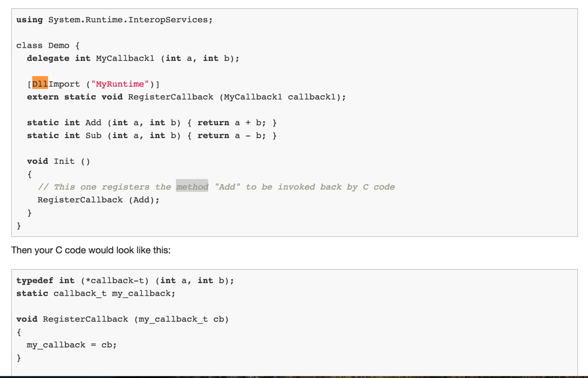This screenshot has height=378, width=588.
Task: Click the "class Demo" declaration
Action: pos(43,45)
